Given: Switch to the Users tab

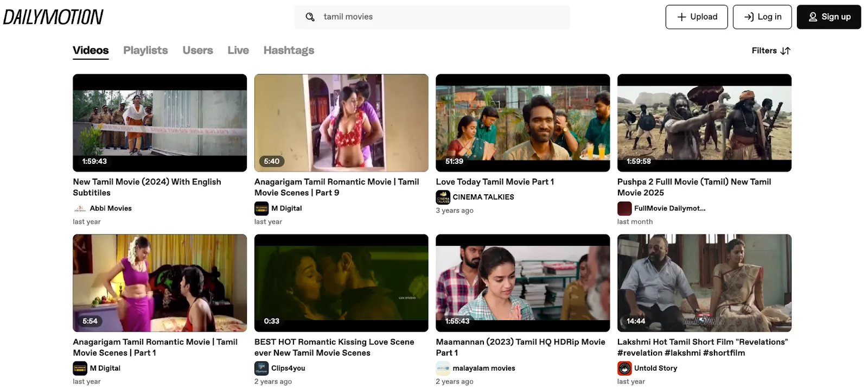Looking at the screenshot, I should (x=197, y=50).
